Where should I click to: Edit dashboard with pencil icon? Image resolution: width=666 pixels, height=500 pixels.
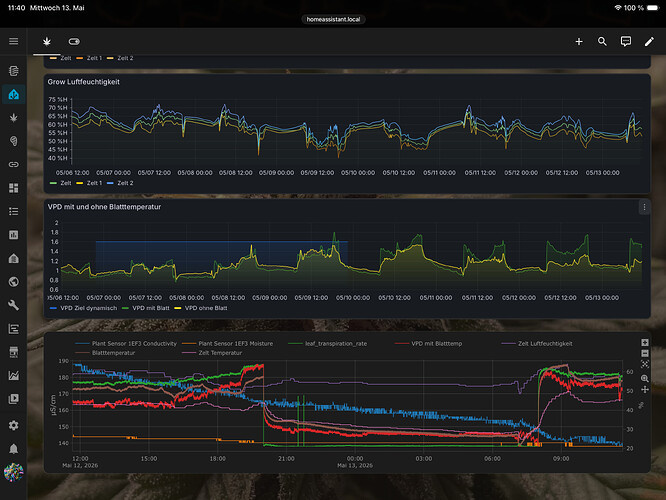click(649, 41)
